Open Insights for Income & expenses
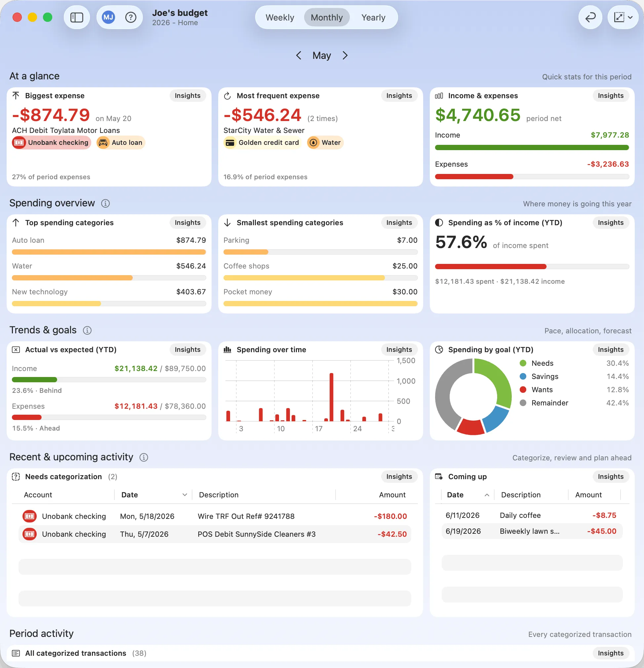 (611, 96)
